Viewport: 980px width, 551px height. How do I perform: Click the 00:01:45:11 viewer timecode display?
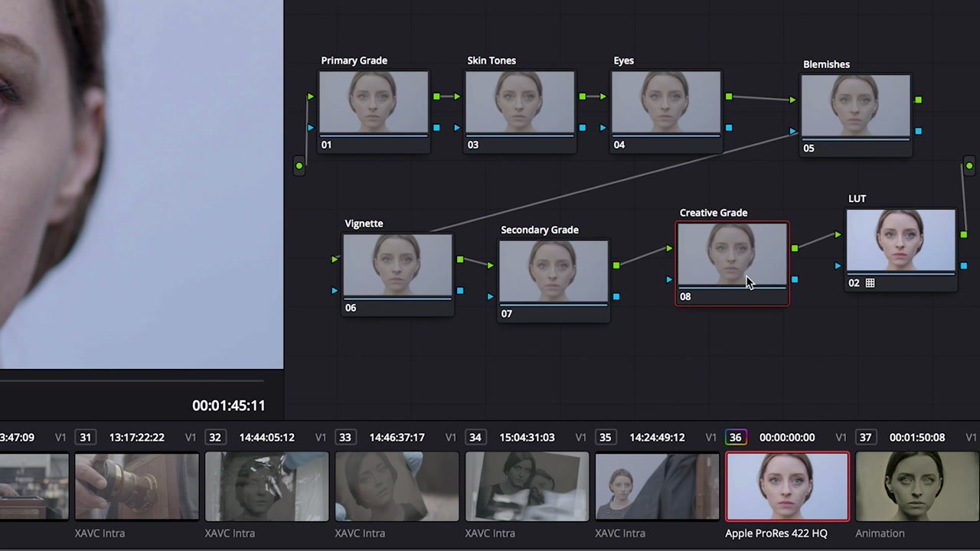click(x=228, y=406)
